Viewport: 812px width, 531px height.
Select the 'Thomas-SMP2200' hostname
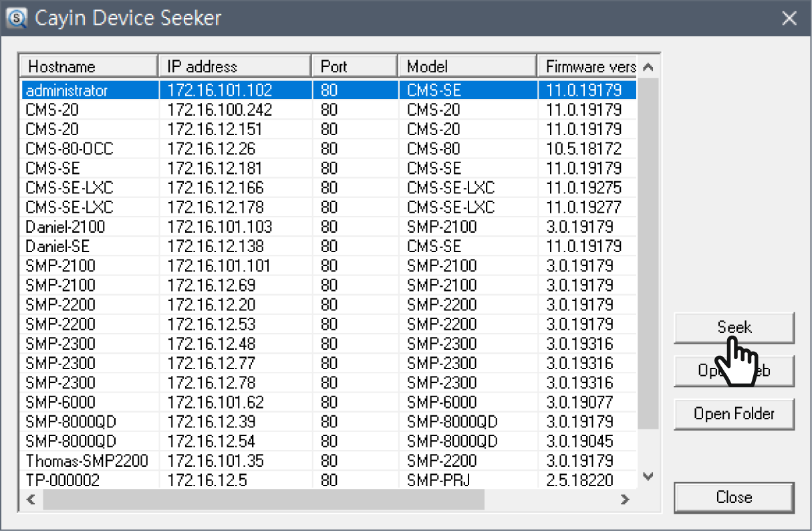tap(87, 461)
